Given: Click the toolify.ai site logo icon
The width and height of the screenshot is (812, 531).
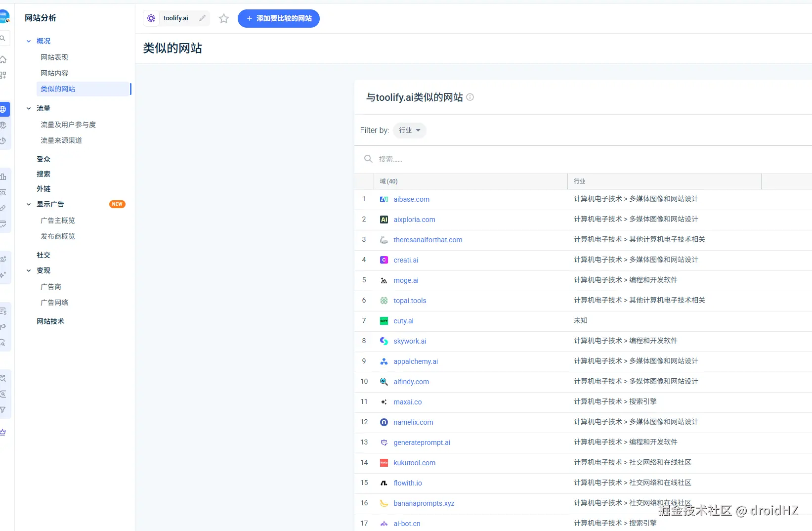Looking at the screenshot, I should pyautogui.click(x=152, y=18).
